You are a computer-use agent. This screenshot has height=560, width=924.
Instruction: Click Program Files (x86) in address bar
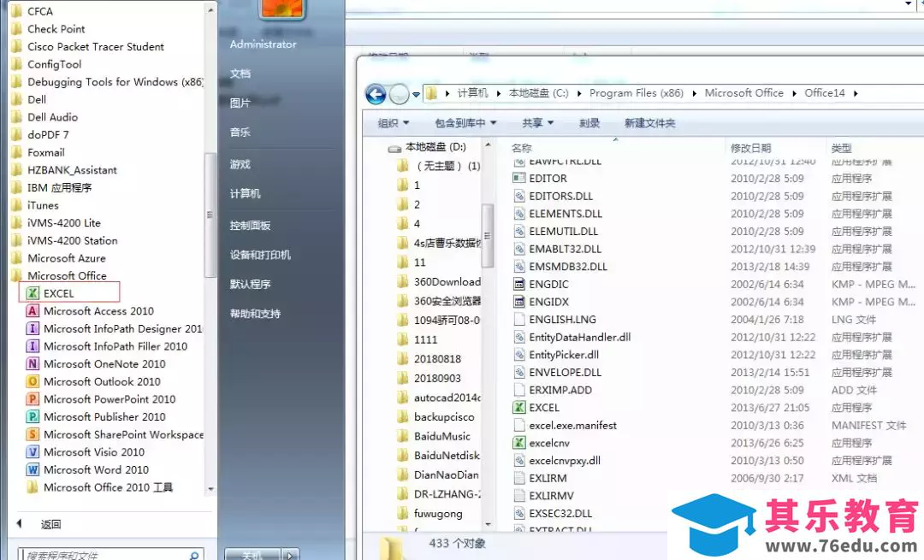[x=637, y=93]
